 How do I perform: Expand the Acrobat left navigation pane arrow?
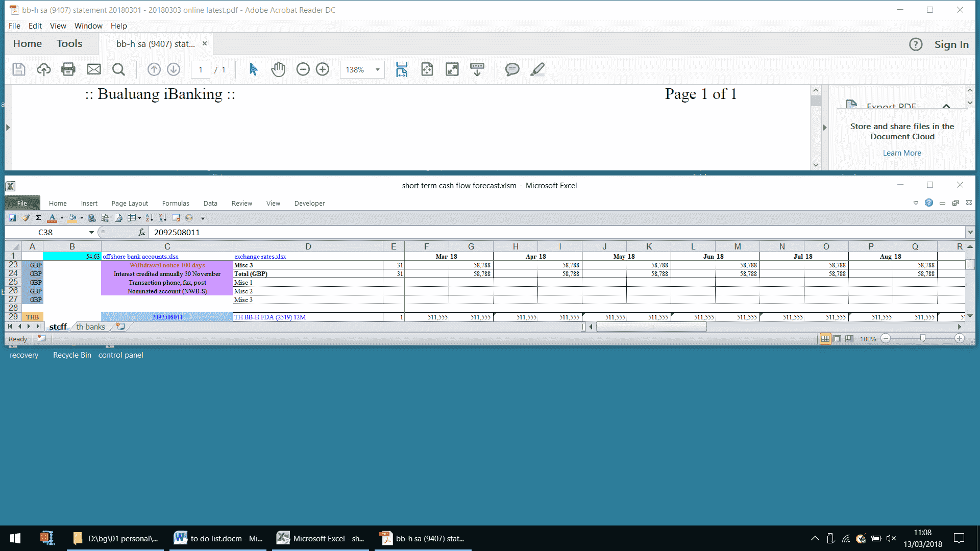coord(8,128)
